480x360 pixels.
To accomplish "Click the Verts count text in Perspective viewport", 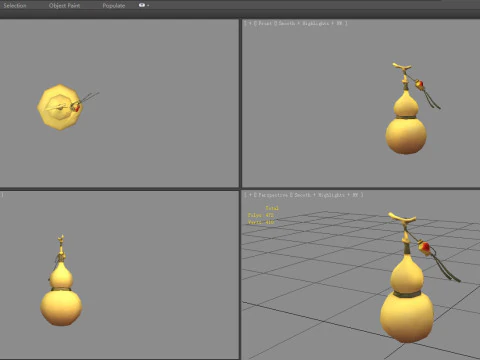I will pyautogui.click(x=261, y=222).
